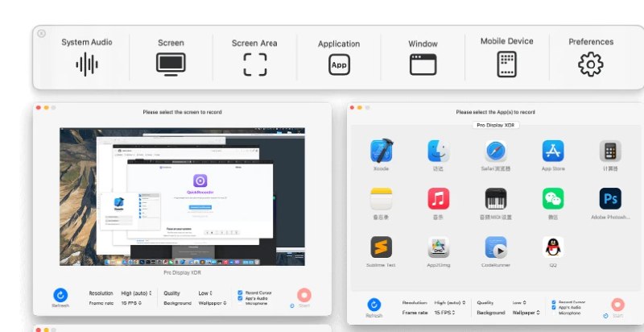Enable Microphone in screen window
Screen dimensions: 644x332
click(x=240, y=304)
